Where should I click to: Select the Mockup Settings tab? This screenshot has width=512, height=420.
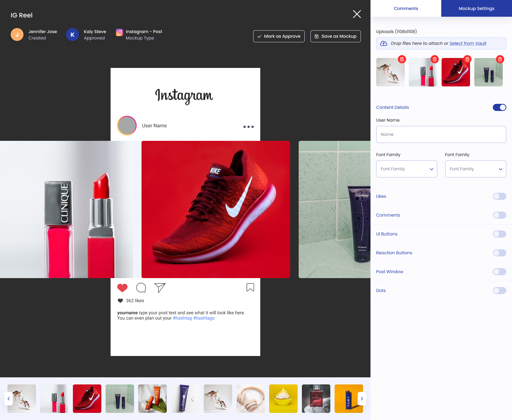[x=476, y=9]
